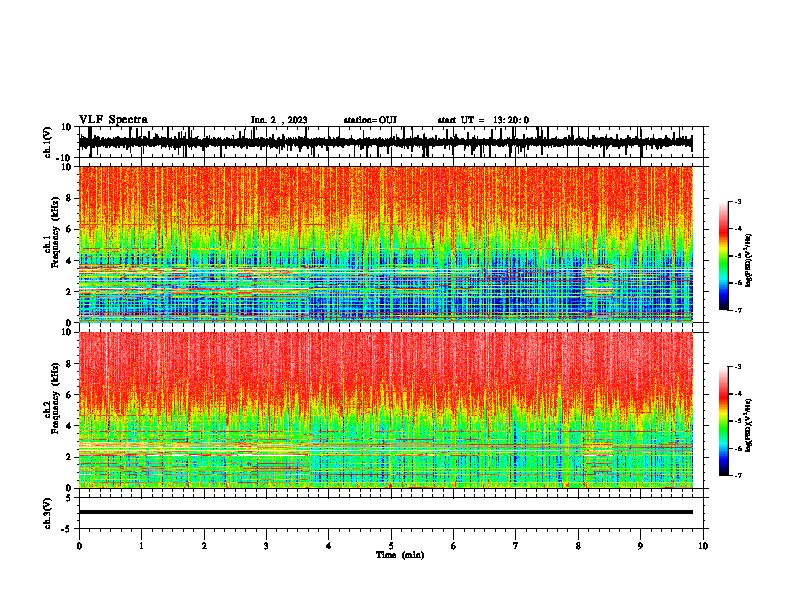Click the ch.1 voltage waveform trace
Screen dimensions: 792x612
pos(385,142)
